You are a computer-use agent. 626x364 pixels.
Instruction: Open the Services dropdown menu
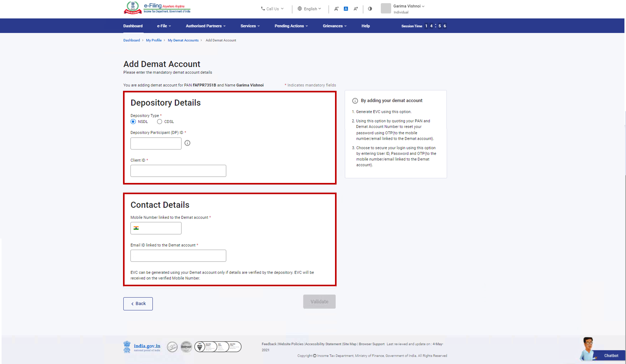pos(250,26)
